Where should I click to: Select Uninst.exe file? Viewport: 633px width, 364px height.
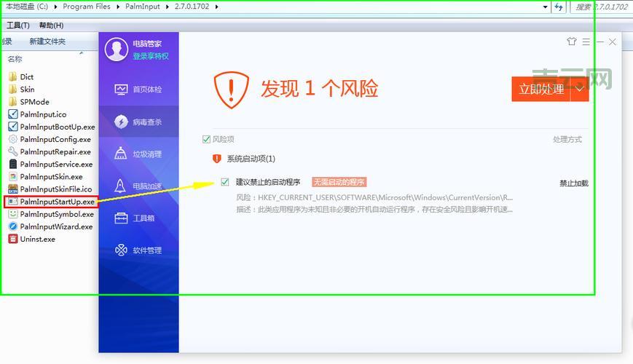point(32,239)
